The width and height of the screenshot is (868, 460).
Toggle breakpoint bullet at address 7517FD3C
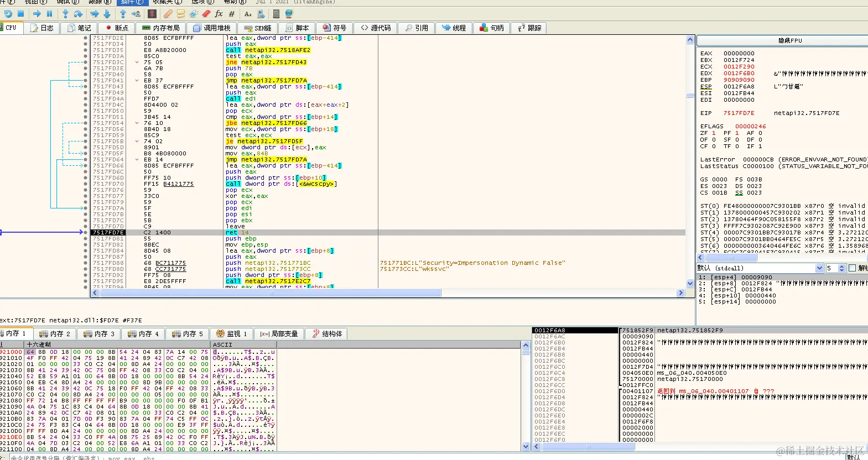click(x=85, y=62)
